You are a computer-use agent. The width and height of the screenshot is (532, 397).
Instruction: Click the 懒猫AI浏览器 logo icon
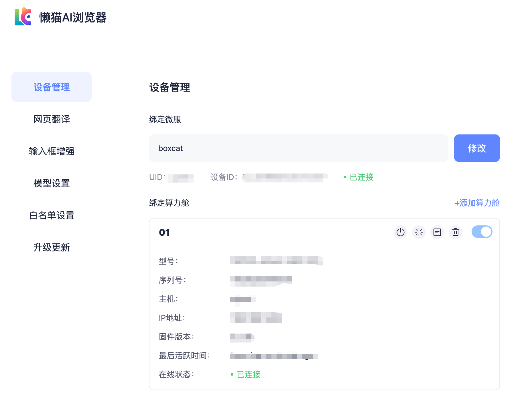tap(23, 17)
